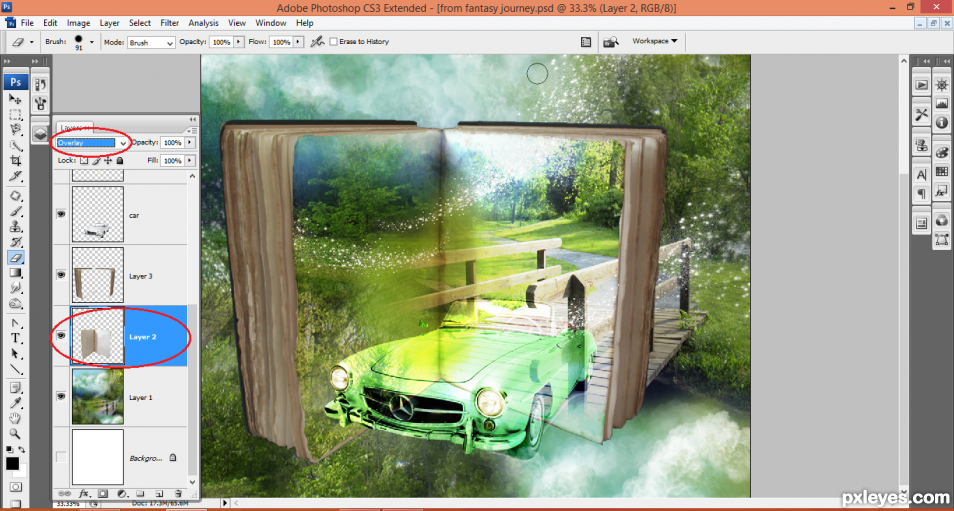Open the Info panel icon
Image resolution: width=954 pixels, height=511 pixels.
942,121
